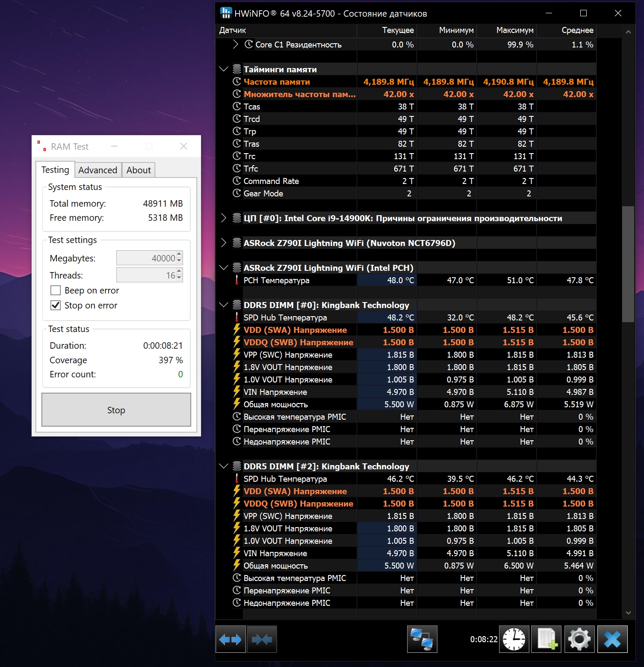Open the network remote monitoring icon
The width and height of the screenshot is (644, 667).
[x=422, y=639]
